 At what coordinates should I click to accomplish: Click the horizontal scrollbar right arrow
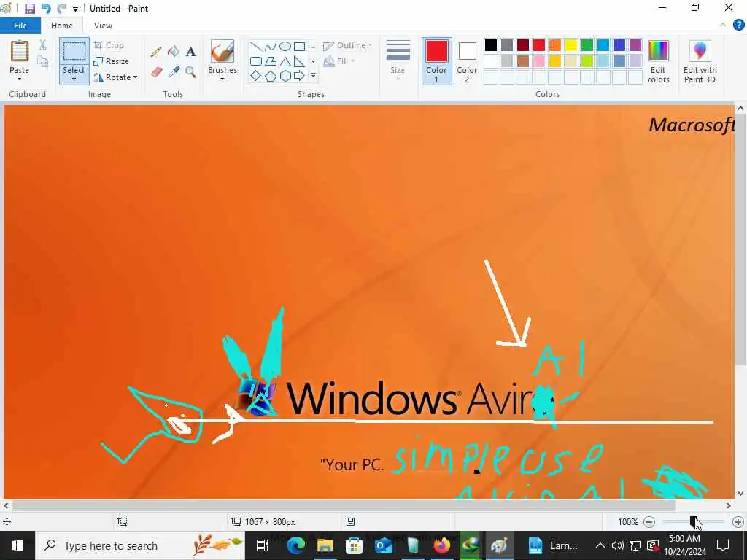point(729,506)
